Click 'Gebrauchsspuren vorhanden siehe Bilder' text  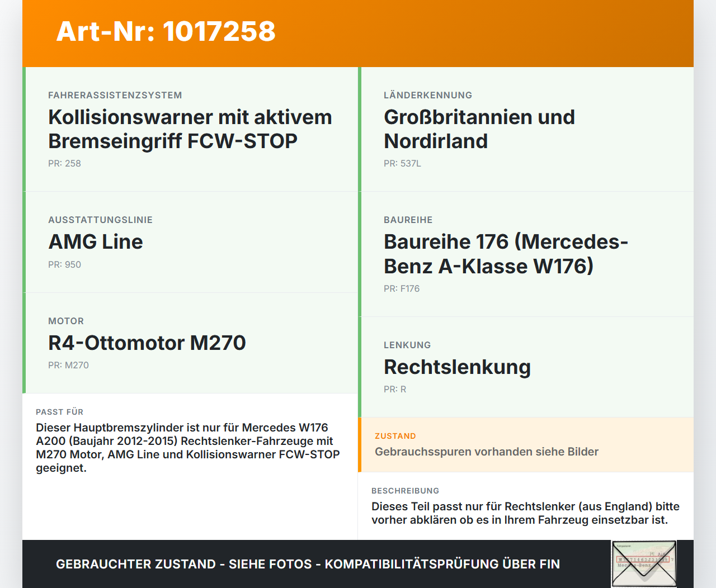[x=487, y=452]
